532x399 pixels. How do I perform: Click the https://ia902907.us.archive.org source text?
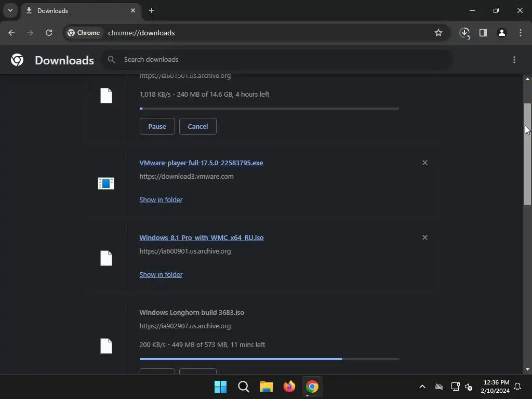point(185,326)
